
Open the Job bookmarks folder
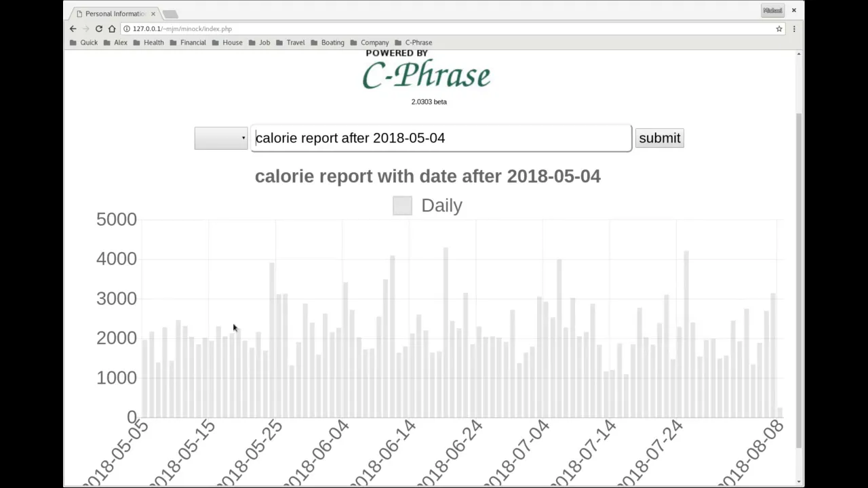coord(259,42)
